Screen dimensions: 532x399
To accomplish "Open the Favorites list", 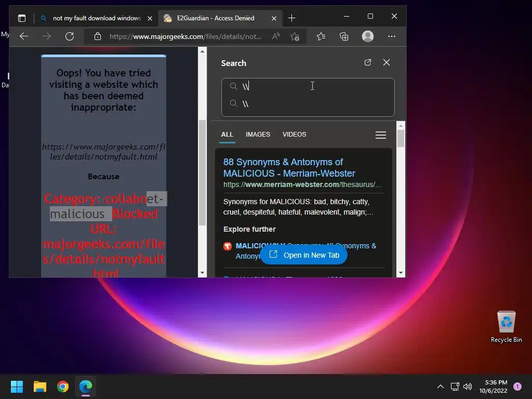I will pos(321,36).
